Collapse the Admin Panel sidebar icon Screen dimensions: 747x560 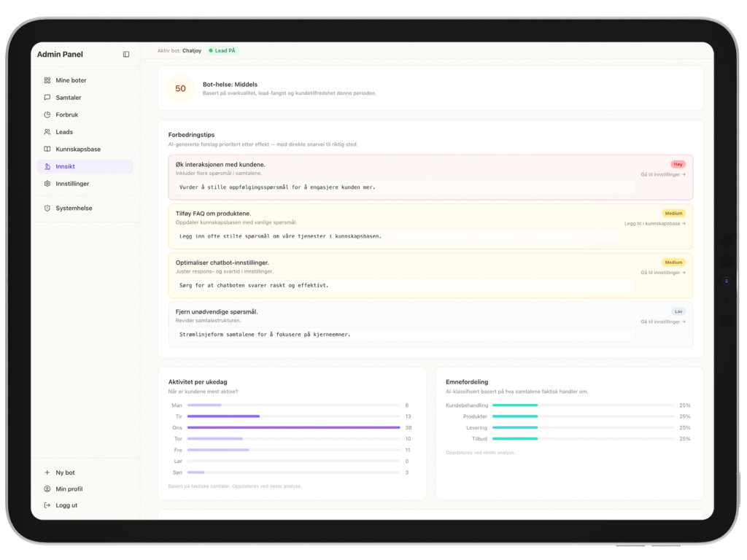pyautogui.click(x=126, y=55)
